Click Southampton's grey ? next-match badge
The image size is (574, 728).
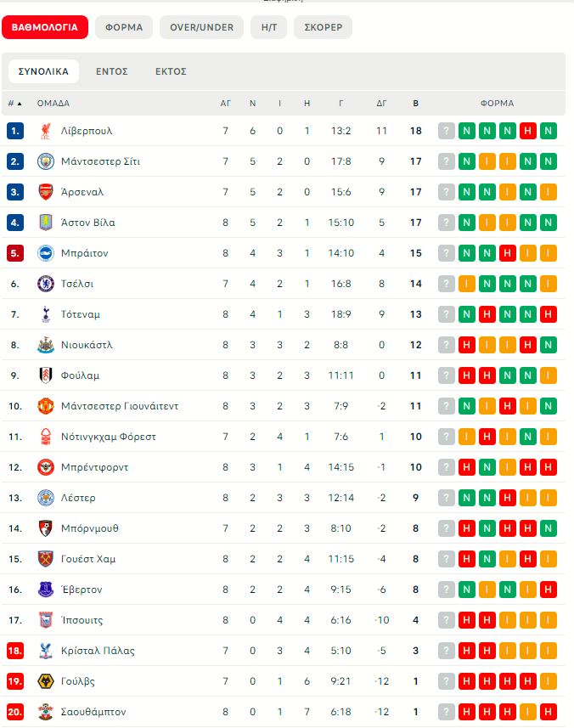(x=447, y=712)
